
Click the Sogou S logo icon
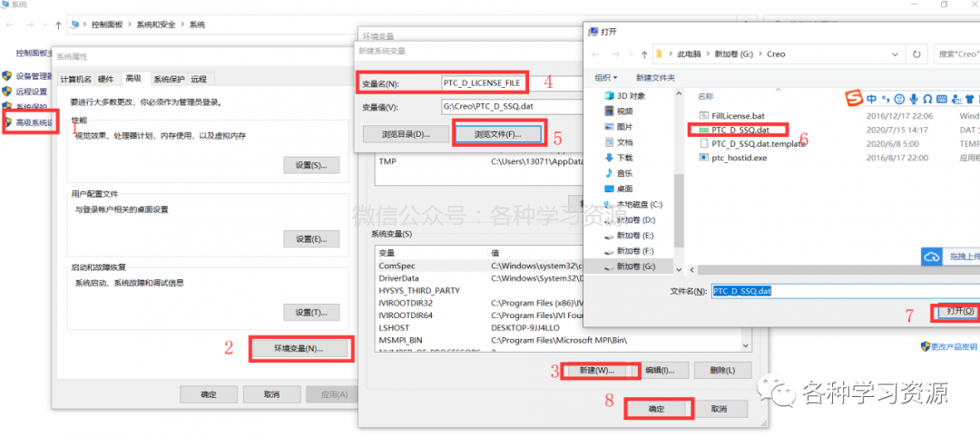855,99
